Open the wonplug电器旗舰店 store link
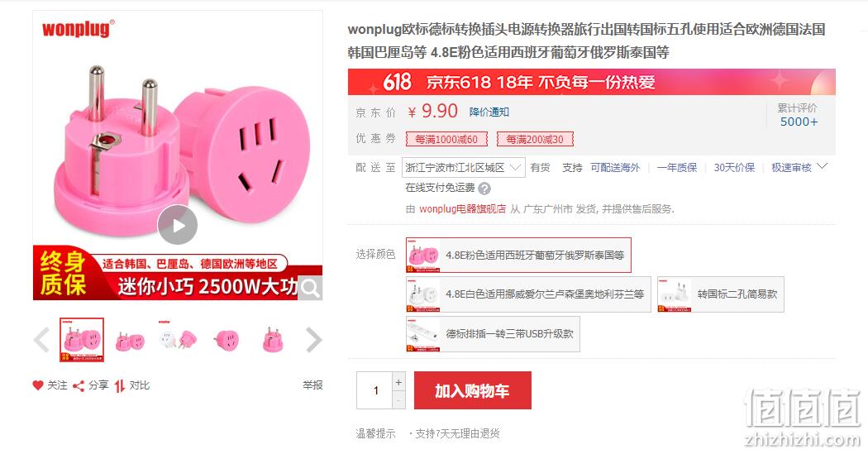868x454 pixels. click(462, 208)
